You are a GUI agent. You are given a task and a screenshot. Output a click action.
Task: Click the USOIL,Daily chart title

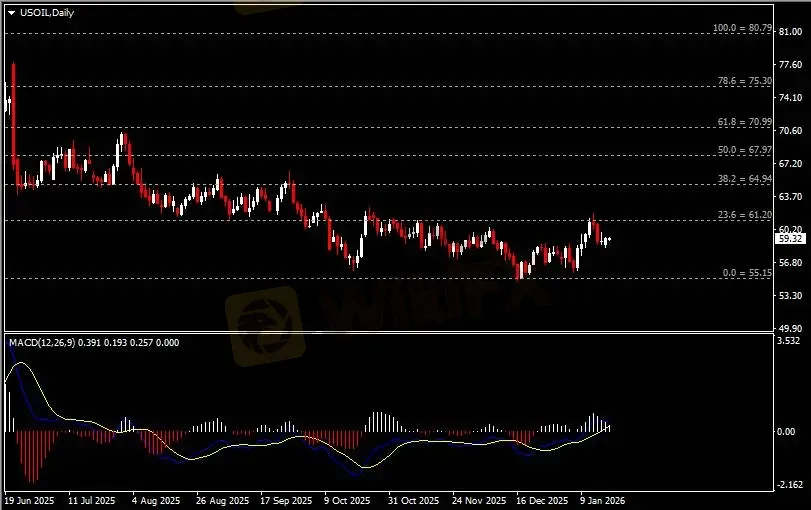pyautogui.click(x=47, y=13)
